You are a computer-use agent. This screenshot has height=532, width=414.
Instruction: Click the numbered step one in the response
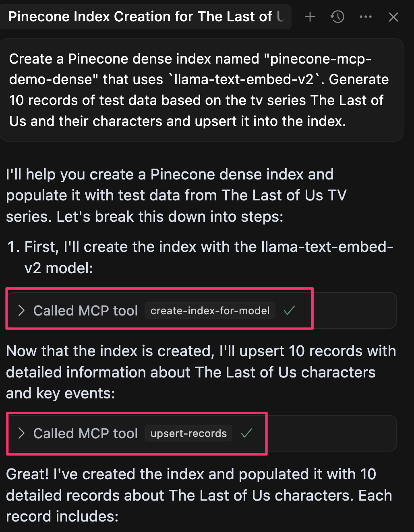click(x=201, y=257)
